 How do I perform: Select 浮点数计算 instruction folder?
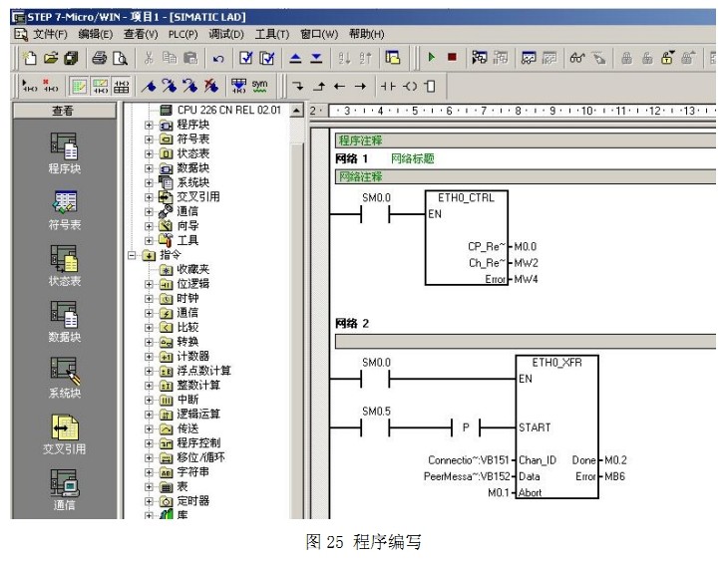click(203, 371)
